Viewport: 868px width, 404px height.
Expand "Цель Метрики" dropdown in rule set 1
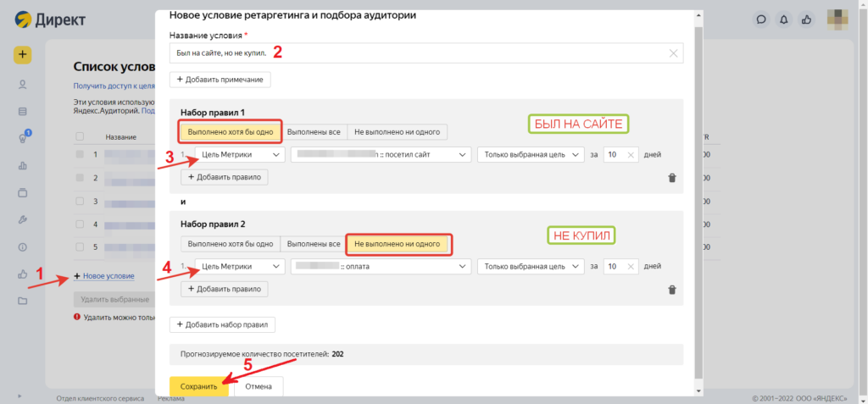pos(240,155)
